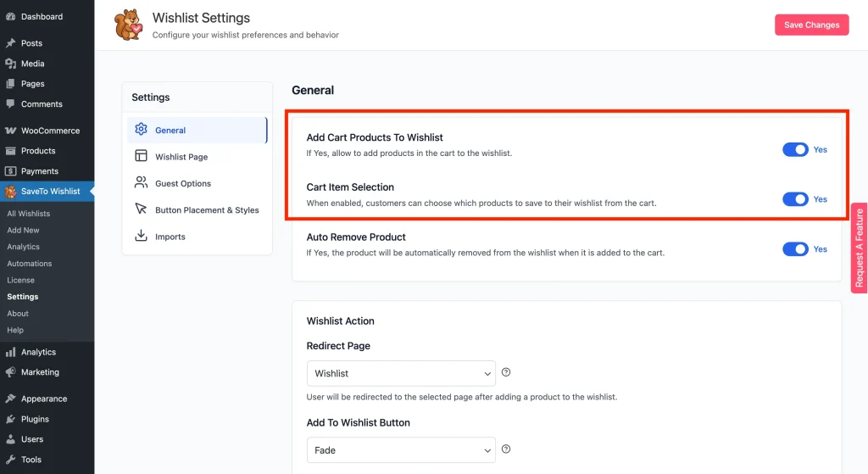Image resolution: width=868 pixels, height=474 pixels.
Task: Click the squirrel logo in header
Action: coord(129,25)
